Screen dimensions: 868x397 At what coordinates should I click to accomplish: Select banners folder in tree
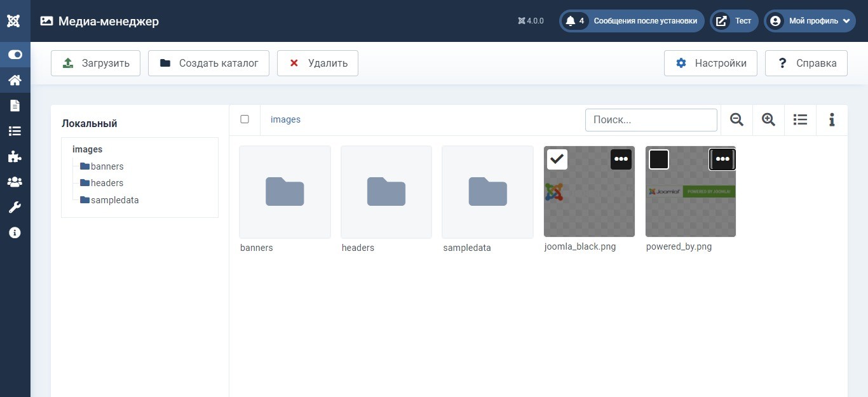(x=102, y=166)
